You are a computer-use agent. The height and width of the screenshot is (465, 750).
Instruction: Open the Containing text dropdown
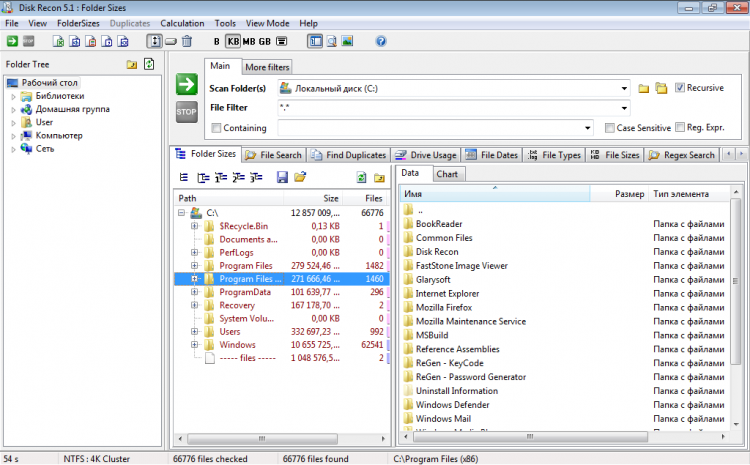click(x=587, y=128)
